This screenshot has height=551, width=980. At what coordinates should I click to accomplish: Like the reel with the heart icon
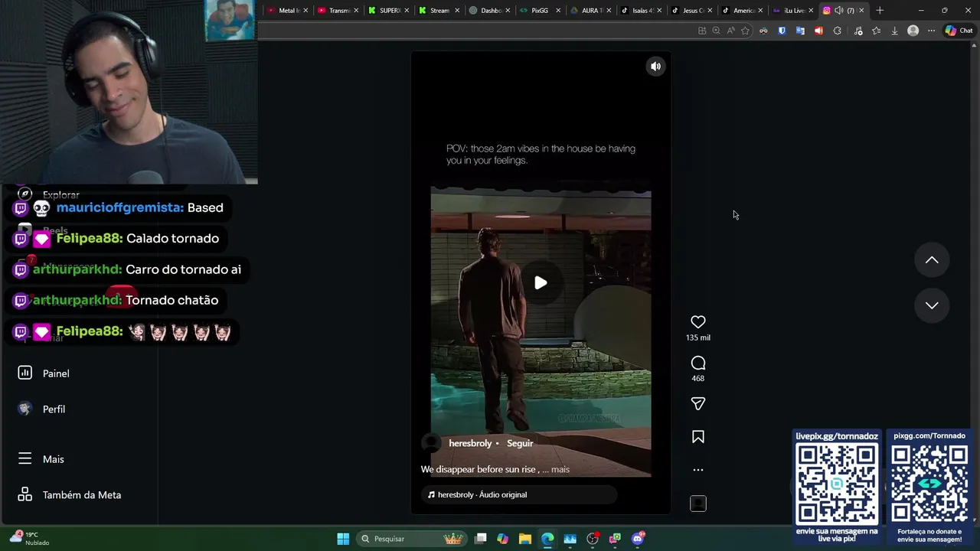coord(697,322)
